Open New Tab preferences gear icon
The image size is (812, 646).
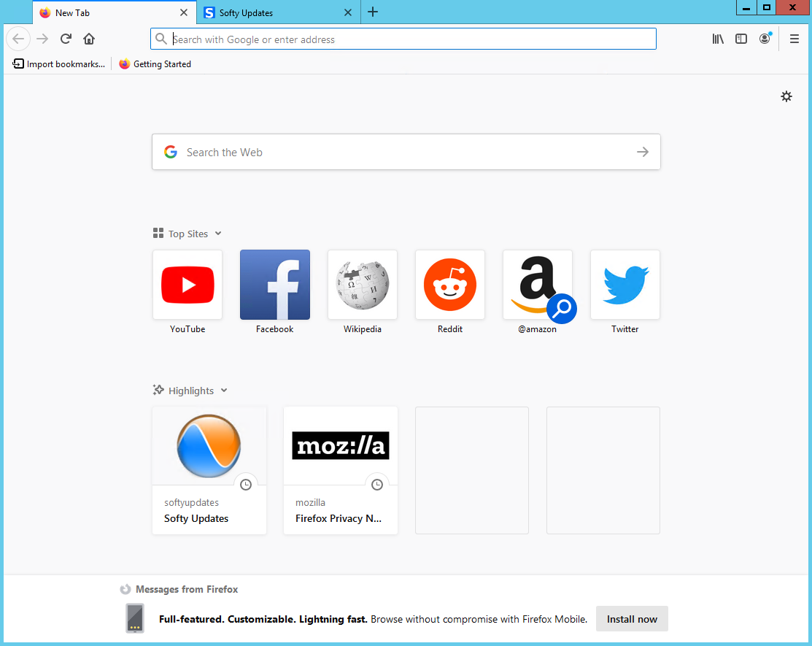pyautogui.click(x=786, y=96)
